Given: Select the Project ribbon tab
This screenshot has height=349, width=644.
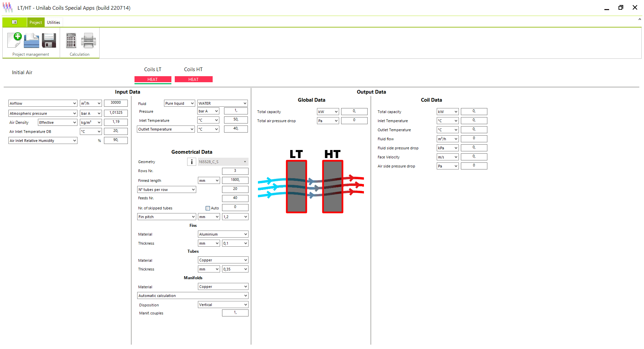Looking at the screenshot, I should coord(36,22).
